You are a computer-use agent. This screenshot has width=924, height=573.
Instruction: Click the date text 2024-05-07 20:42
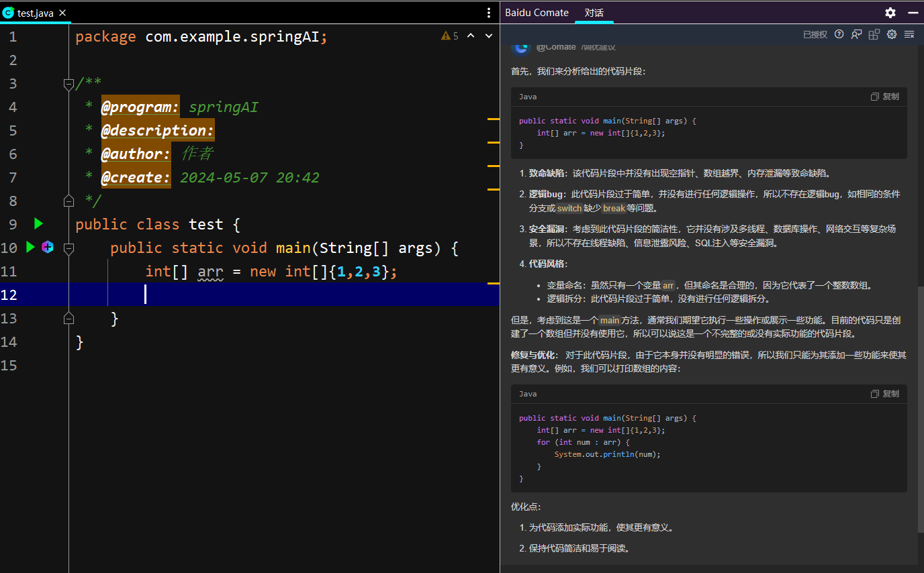point(250,177)
